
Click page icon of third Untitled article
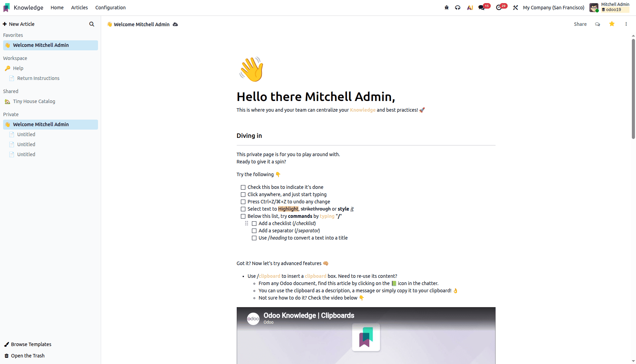tap(12, 154)
